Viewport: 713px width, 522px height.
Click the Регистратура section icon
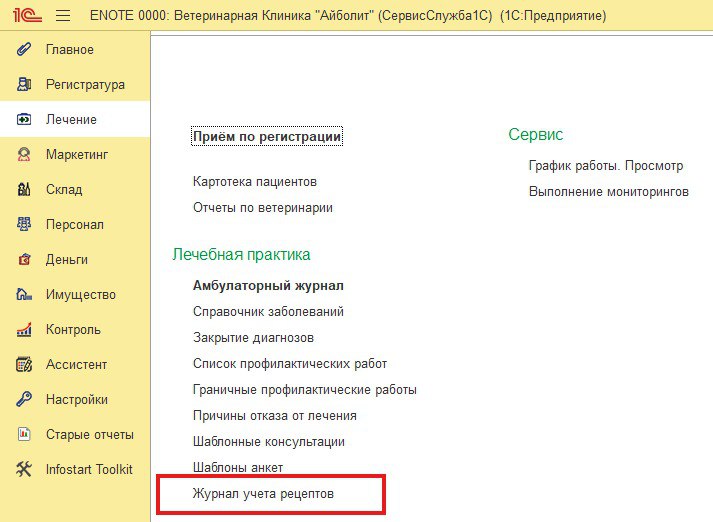(x=24, y=84)
